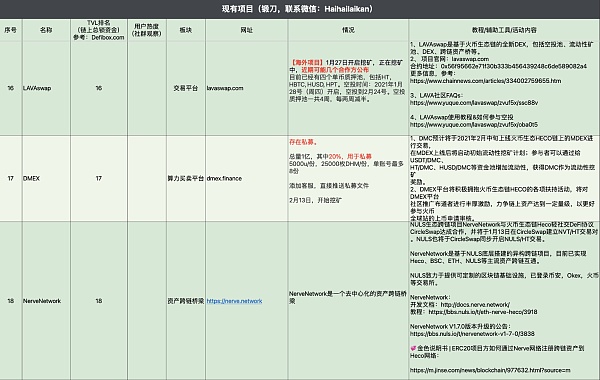The image size is (600, 380).
Task: Click the 名称 column header
Action: coord(46,30)
